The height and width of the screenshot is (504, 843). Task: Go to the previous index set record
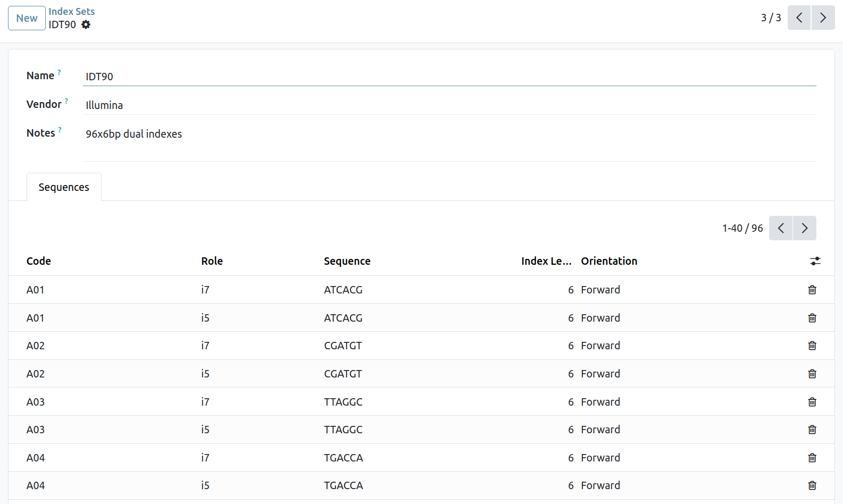[x=799, y=18]
